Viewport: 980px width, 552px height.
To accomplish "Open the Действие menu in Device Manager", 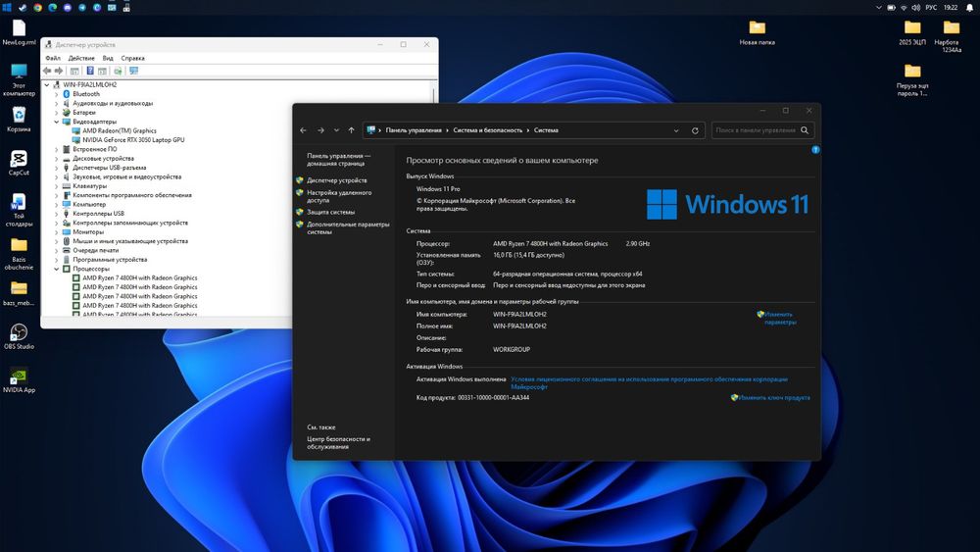I will 81,58.
